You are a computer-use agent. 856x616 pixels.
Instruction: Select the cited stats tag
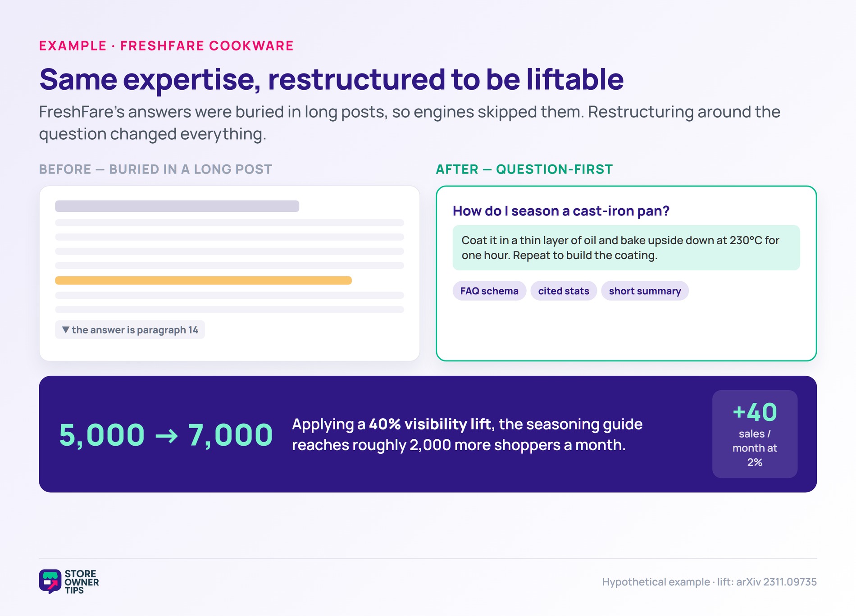point(564,291)
